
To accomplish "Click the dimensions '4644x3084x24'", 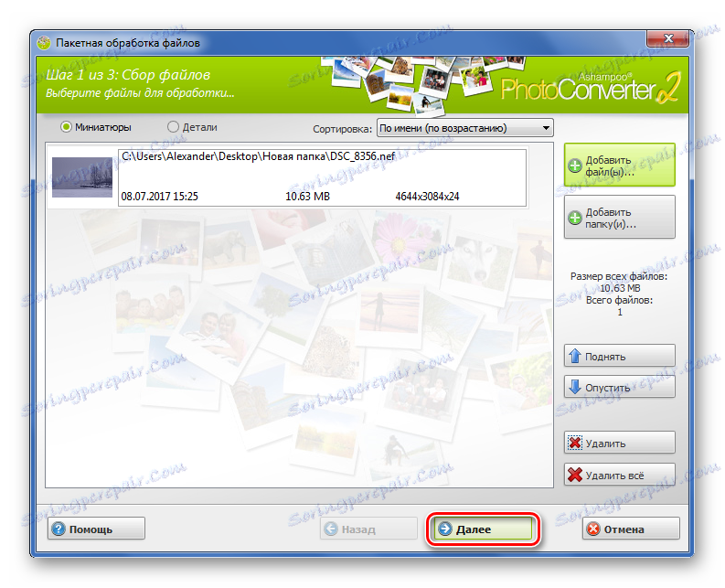I will (x=427, y=197).
